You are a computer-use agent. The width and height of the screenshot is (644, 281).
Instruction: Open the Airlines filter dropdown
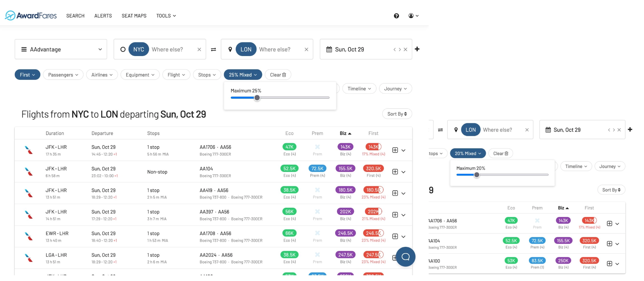[102, 75]
